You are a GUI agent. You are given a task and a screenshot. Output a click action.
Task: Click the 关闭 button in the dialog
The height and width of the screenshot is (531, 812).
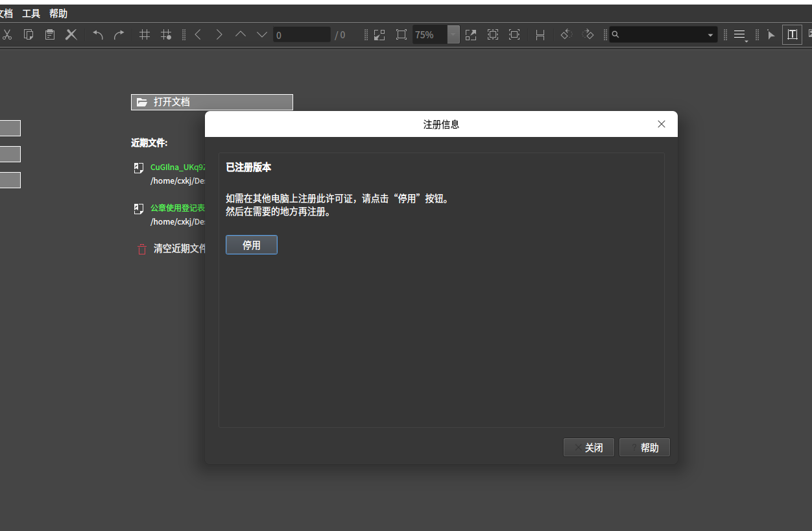(589, 448)
